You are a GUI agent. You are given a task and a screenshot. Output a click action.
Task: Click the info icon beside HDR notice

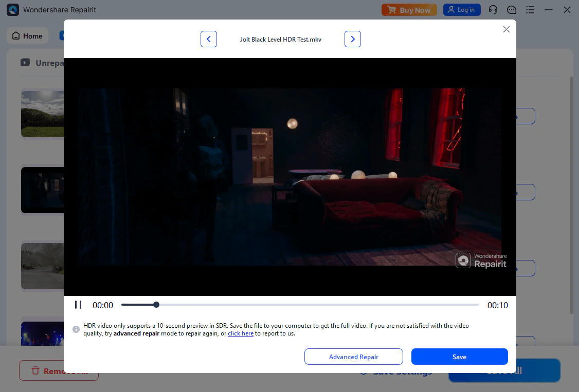click(76, 329)
